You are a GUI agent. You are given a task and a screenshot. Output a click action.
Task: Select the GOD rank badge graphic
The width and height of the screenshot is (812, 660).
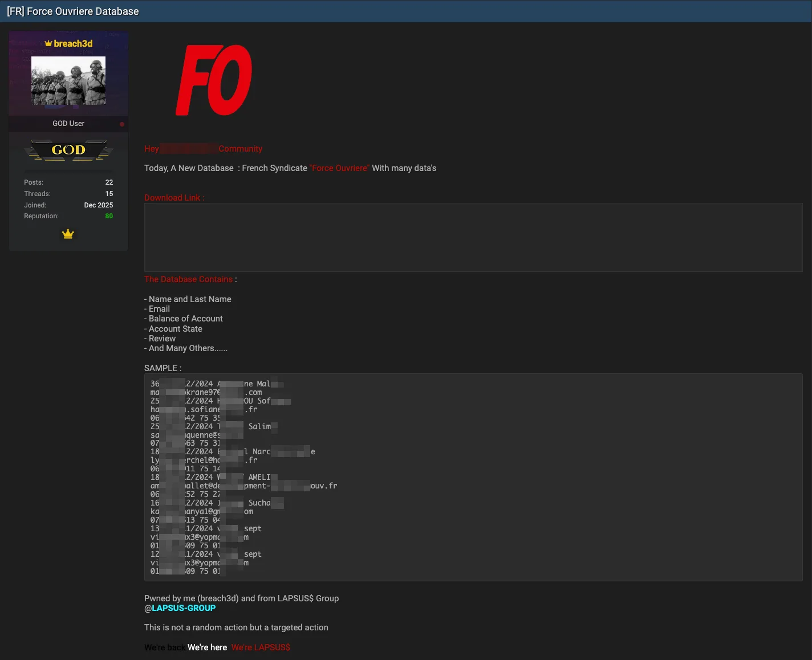[x=68, y=150]
